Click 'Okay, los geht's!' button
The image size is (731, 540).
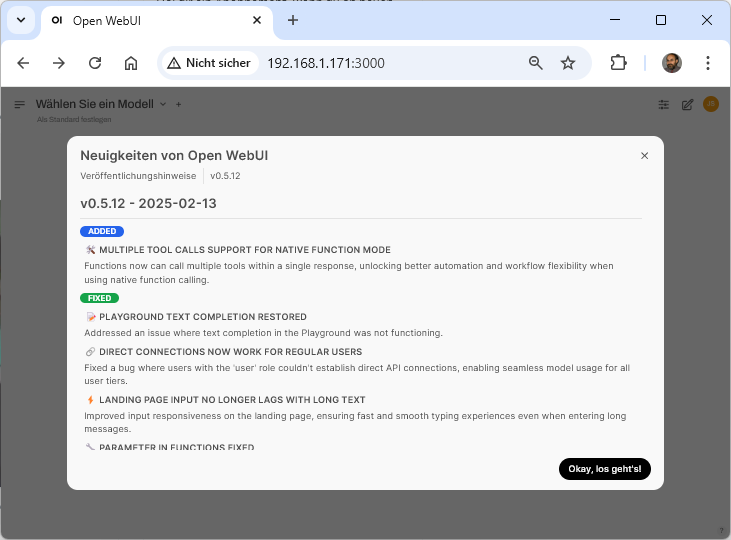[605, 469]
